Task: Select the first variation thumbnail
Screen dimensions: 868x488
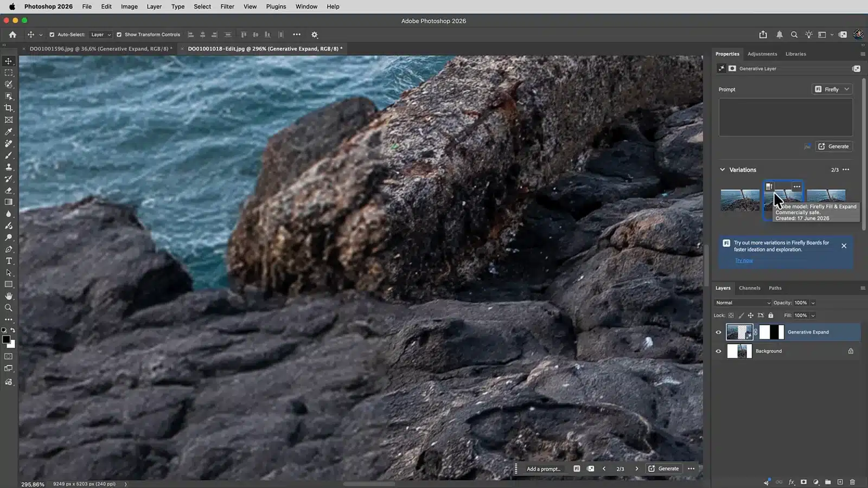Action: tap(740, 200)
